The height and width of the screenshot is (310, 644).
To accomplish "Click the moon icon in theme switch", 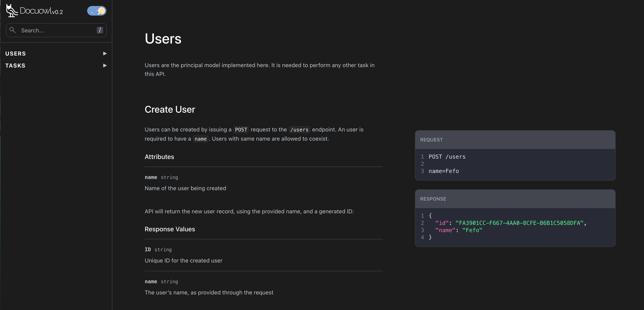I will click(x=101, y=11).
